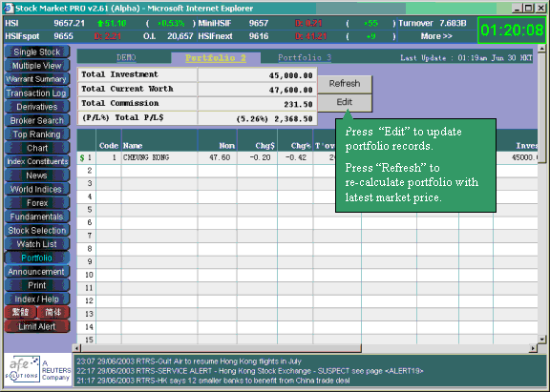Open the Warrant Summary page
This screenshot has height=392, width=550.
[37, 79]
